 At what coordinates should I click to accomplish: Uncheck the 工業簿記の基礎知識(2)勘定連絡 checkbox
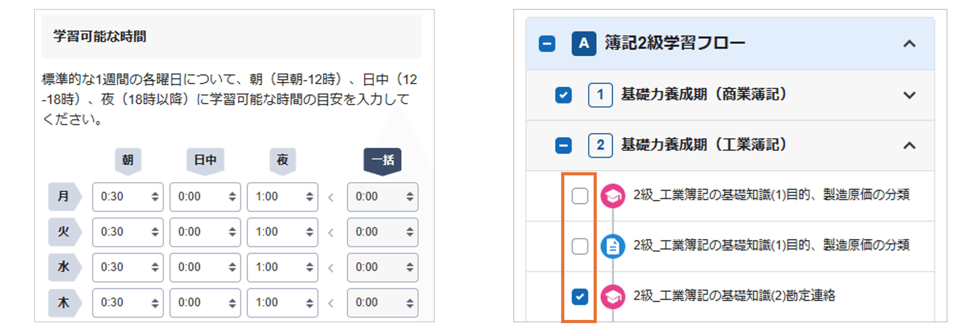pos(579,297)
